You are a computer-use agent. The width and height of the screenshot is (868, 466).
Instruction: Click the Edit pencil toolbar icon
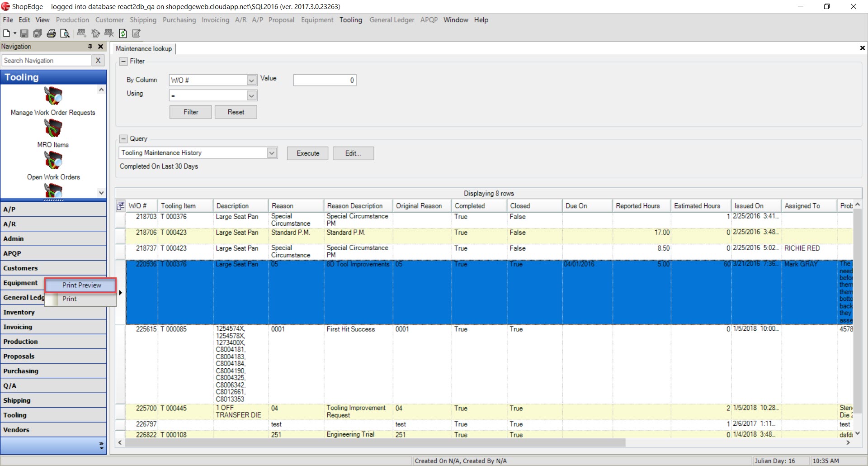[x=136, y=33]
